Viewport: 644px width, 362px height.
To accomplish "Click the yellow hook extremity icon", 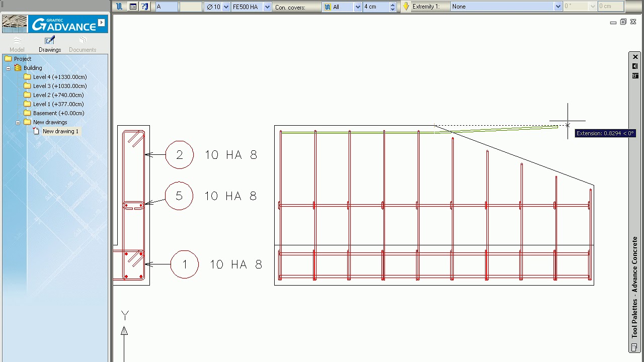I will 406,7.
